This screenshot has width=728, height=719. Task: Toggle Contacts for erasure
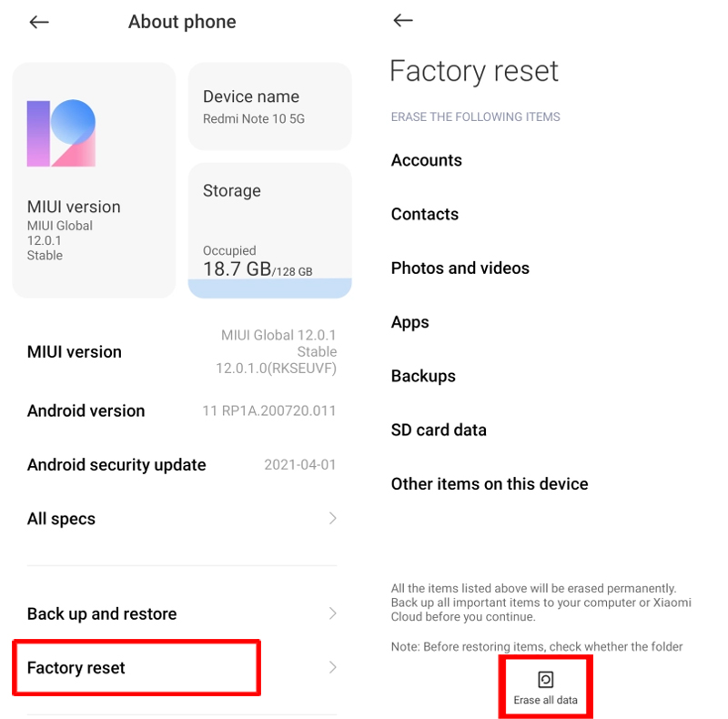pyautogui.click(x=424, y=214)
